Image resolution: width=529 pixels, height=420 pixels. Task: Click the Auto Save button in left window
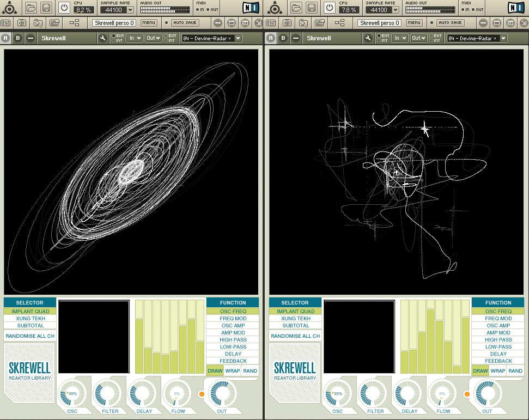pyautogui.click(x=185, y=23)
